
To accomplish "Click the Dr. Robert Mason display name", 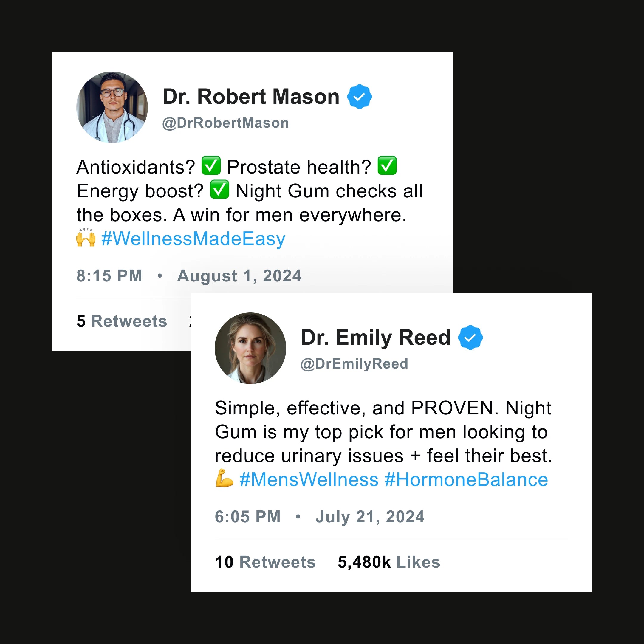I will [251, 97].
